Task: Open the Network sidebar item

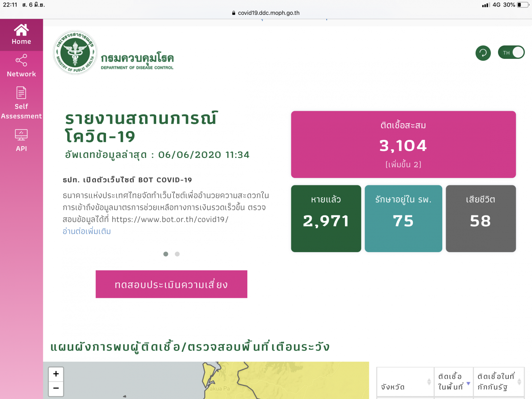Action: tap(21, 65)
